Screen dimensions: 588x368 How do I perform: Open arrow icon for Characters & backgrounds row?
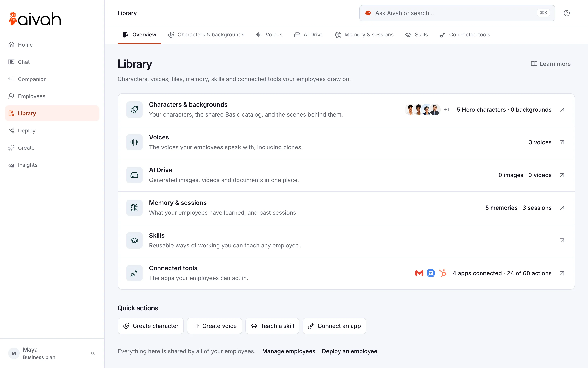tap(562, 110)
